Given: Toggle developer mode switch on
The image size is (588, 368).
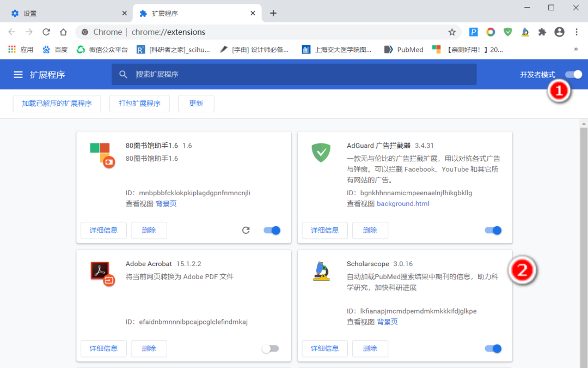Looking at the screenshot, I should pos(573,74).
